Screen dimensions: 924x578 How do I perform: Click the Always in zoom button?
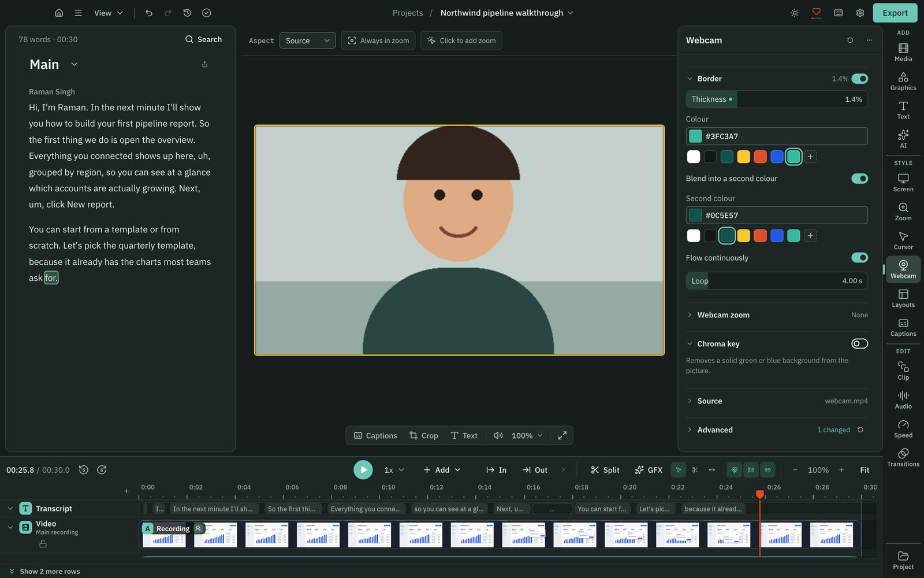coord(378,40)
